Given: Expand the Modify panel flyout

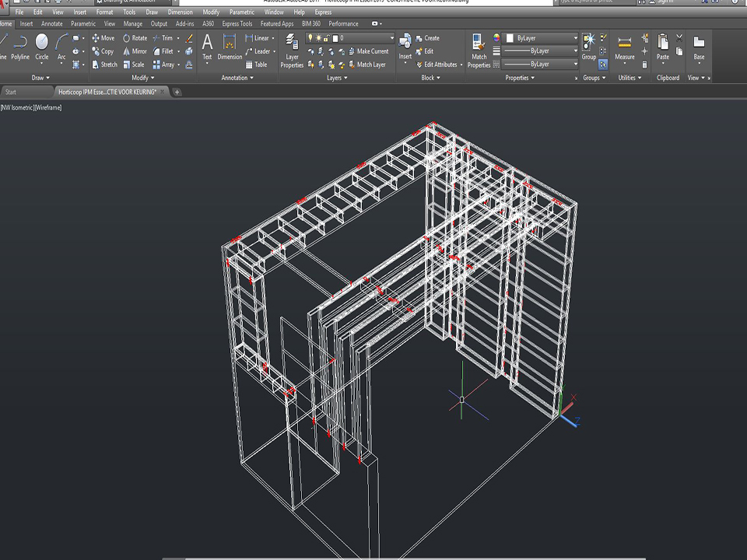Looking at the screenshot, I should pos(143,78).
